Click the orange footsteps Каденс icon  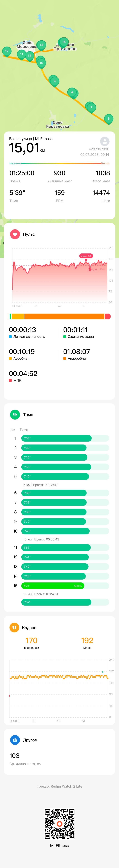14,627
